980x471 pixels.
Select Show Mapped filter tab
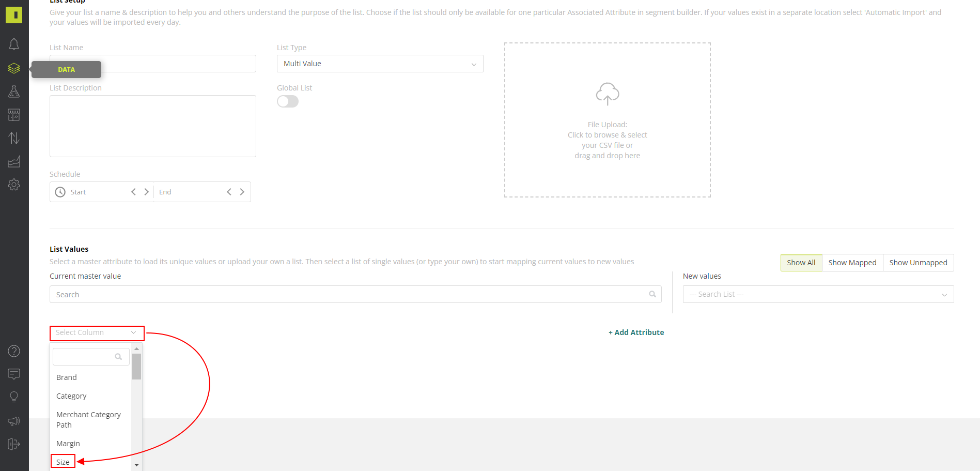852,263
